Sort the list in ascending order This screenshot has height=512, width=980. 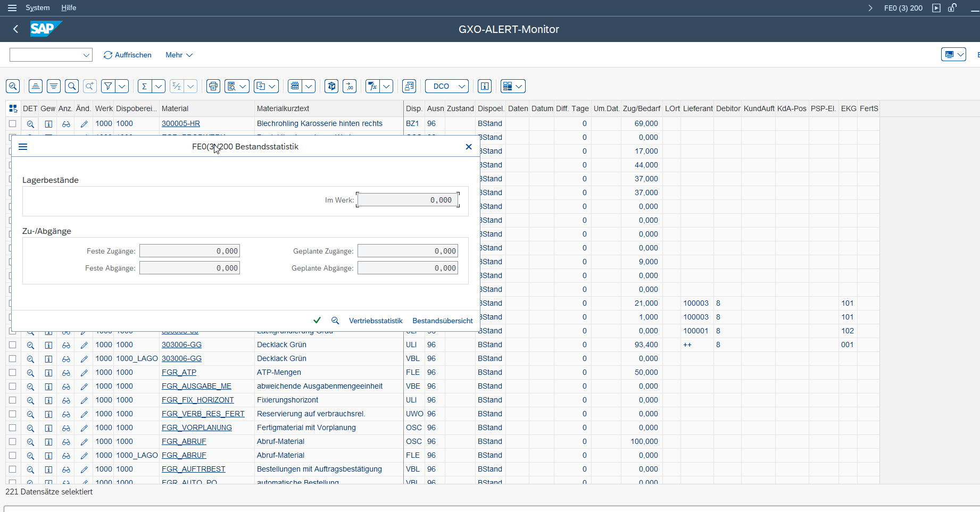coord(36,86)
